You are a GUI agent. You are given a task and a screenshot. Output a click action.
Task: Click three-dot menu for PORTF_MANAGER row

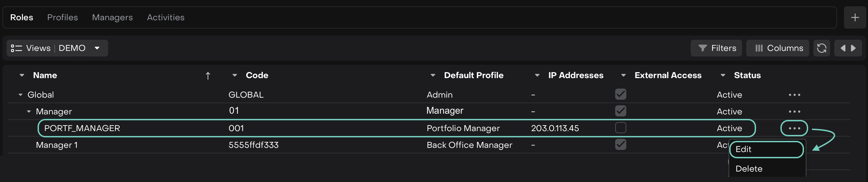click(x=794, y=128)
